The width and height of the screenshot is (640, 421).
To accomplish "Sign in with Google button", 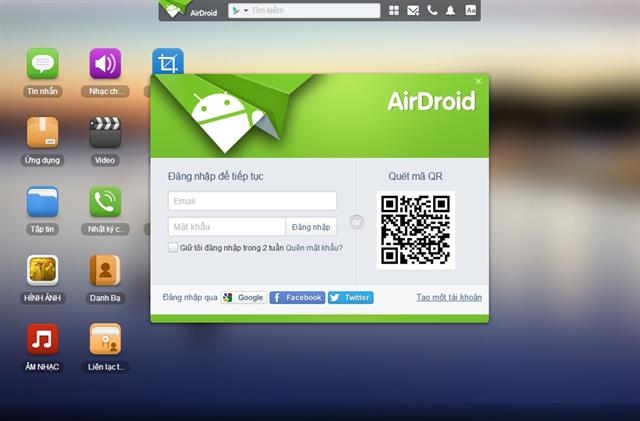I will coord(244,297).
